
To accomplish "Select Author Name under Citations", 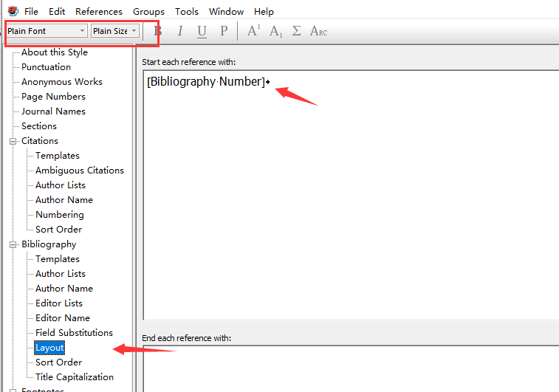I will pyautogui.click(x=64, y=200).
